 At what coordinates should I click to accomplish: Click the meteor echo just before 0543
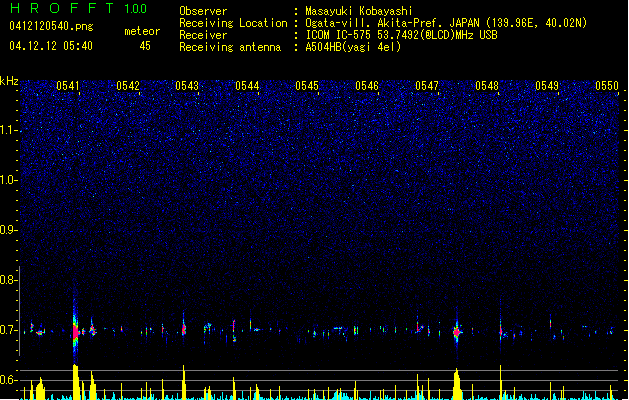(x=184, y=329)
